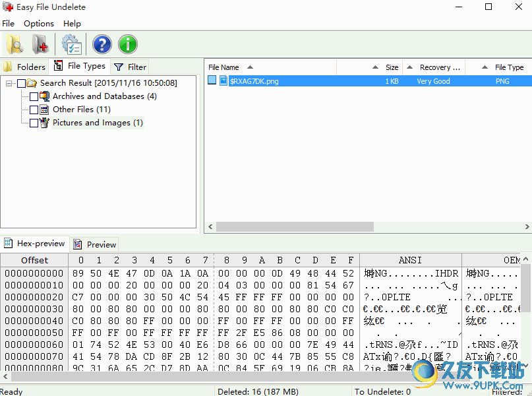The width and height of the screenshot is (532, 396).
Task: Switch to the Filter tab
Action: (130, 67)
